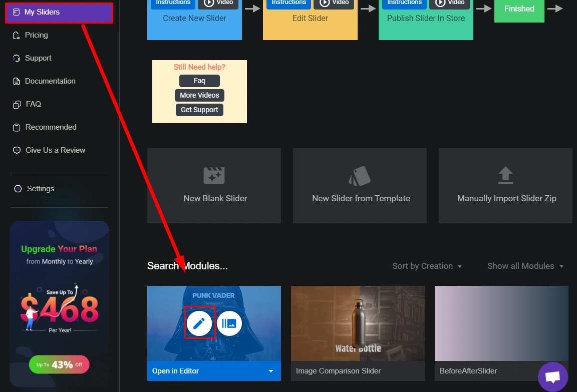Play Video for Edit Slider
The height and width of the screenshot is (392, 577).
click(334, 3)
